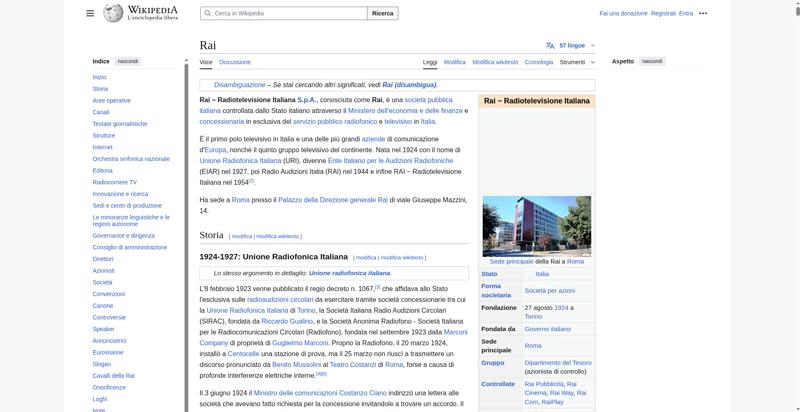The width and height of the screenshot is (800, 412).
Task: Open the three-dots personal tools menu
Action: [x=703, y=13]
